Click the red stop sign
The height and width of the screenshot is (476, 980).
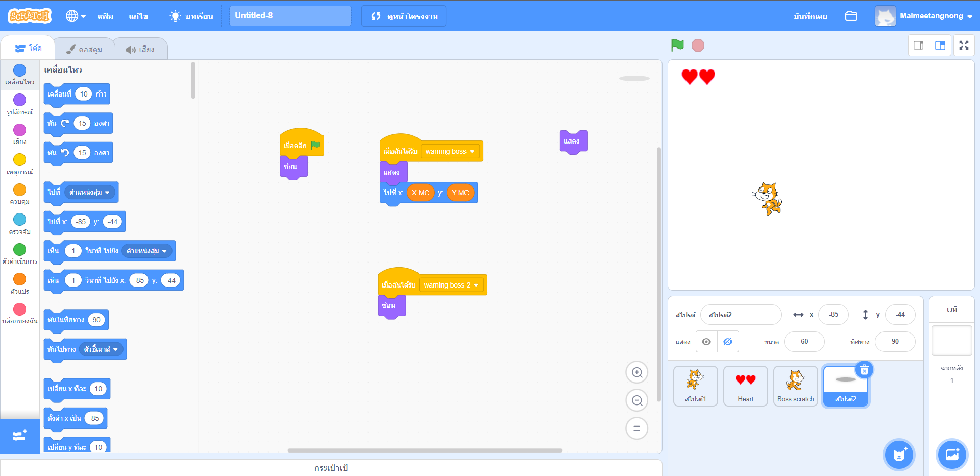[x=697, y=45]
